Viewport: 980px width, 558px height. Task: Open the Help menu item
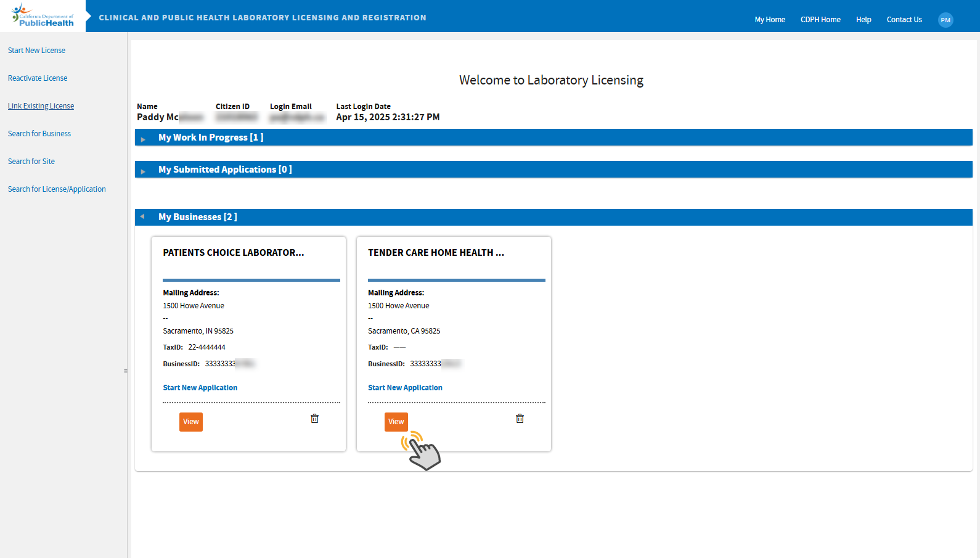tap(863, 20)
